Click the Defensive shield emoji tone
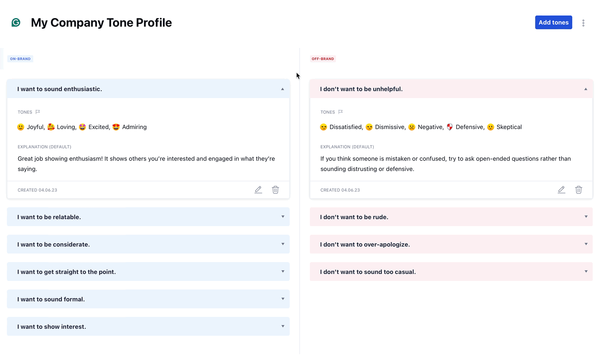600x364 pixels. click(449, 127)
